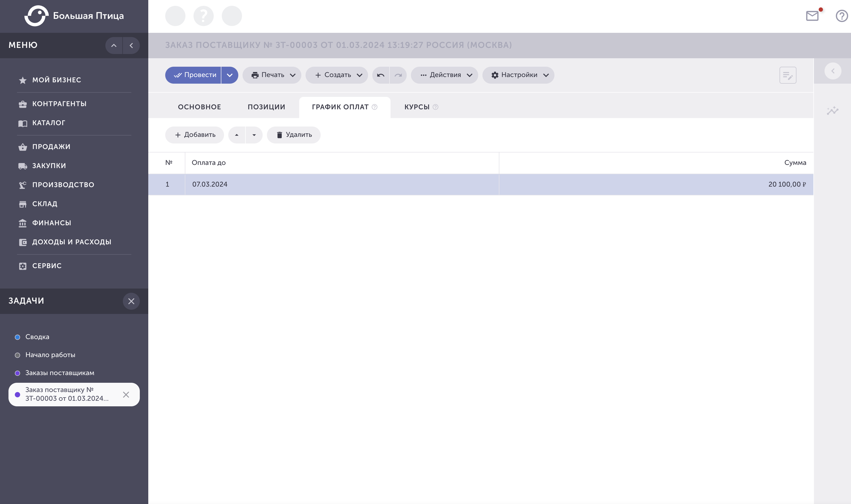Move the row down with down arrow
851x504 pixels.
pyautogui.click(x=254, y=135)
